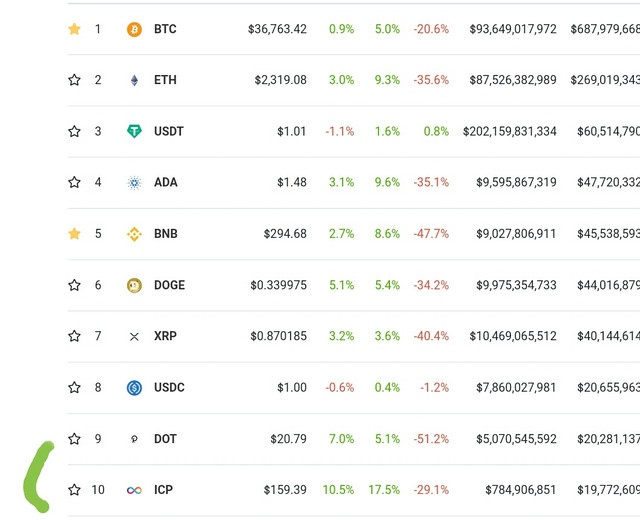The height and width of the screenshot is (520, 640).
Task: Click the -0.6% change for USDC
Action: coord(340,387)
